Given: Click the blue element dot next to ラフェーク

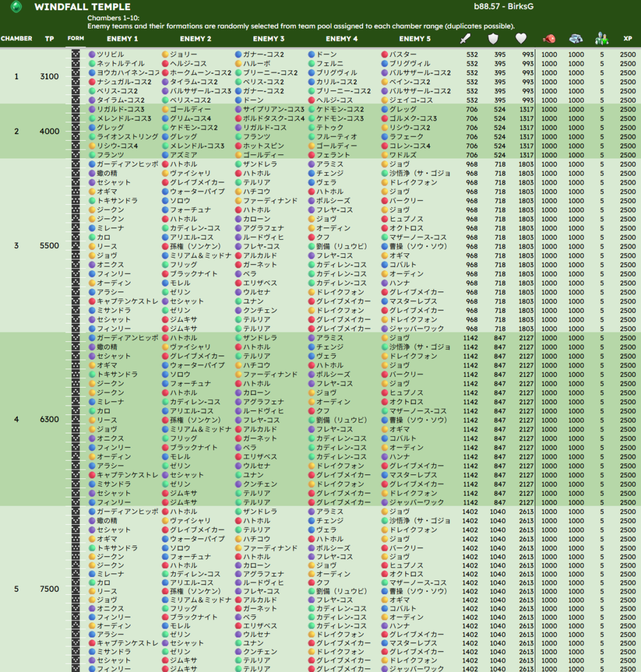Looking at the screenshot, I should [x=385, y=137].
